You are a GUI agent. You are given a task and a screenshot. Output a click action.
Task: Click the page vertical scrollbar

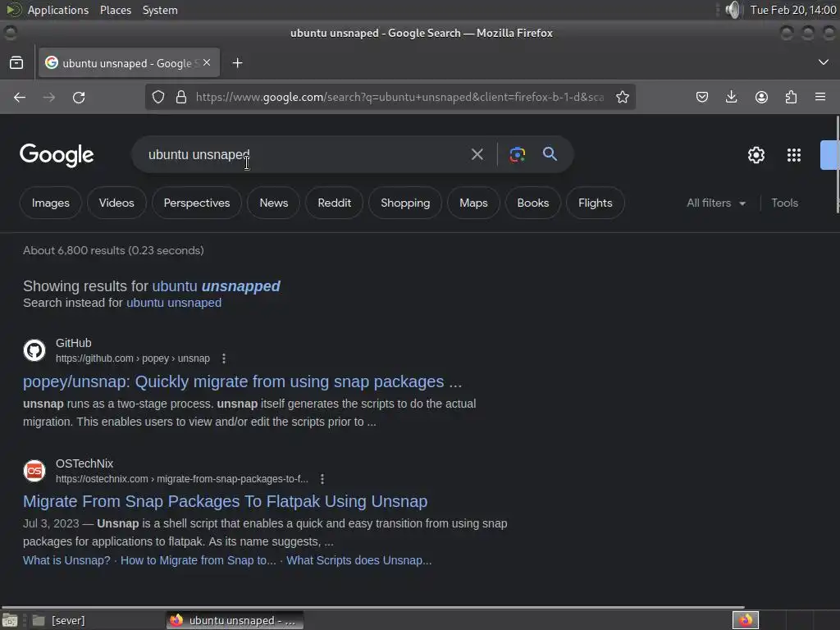pos(837,164)
